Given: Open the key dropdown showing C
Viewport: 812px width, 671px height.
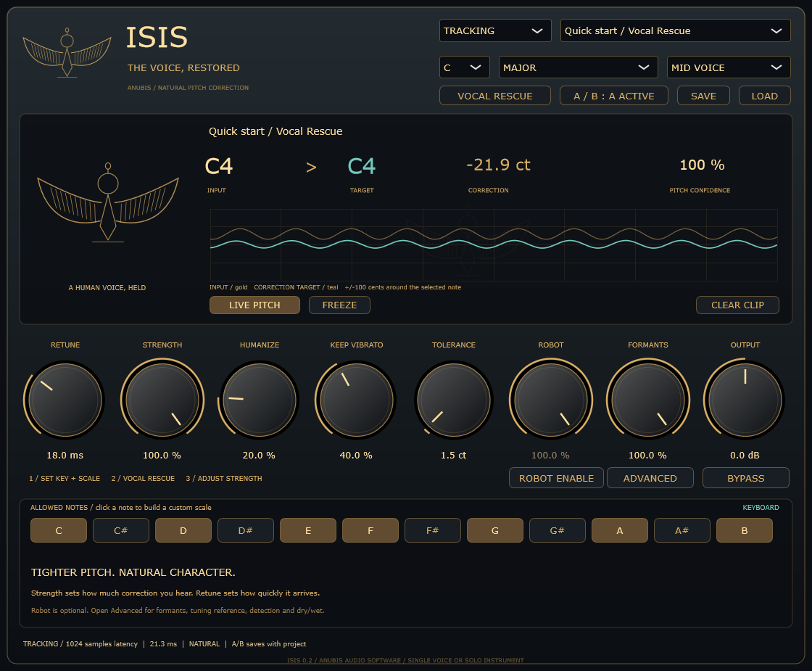Looking at the screenshot, I should point(464,67).
